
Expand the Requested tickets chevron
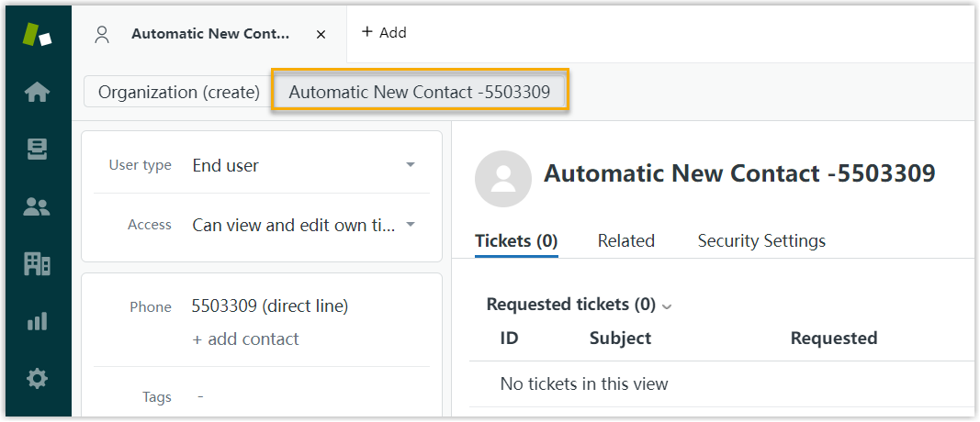tap(667, 305)
